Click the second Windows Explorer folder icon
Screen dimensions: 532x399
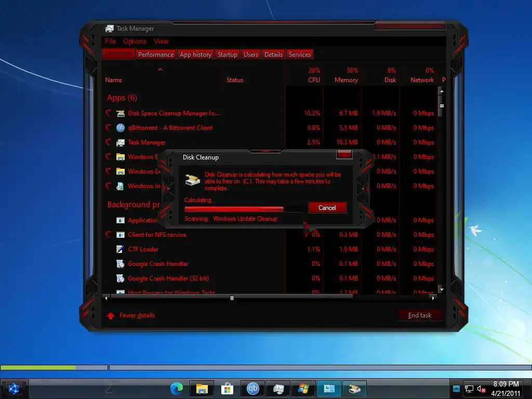[121, 171]
